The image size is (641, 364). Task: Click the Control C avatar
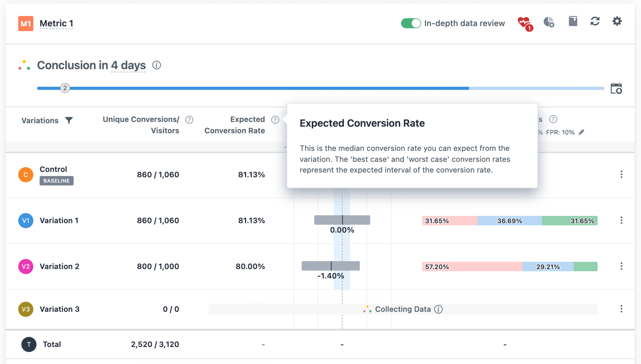click(26, 175)
